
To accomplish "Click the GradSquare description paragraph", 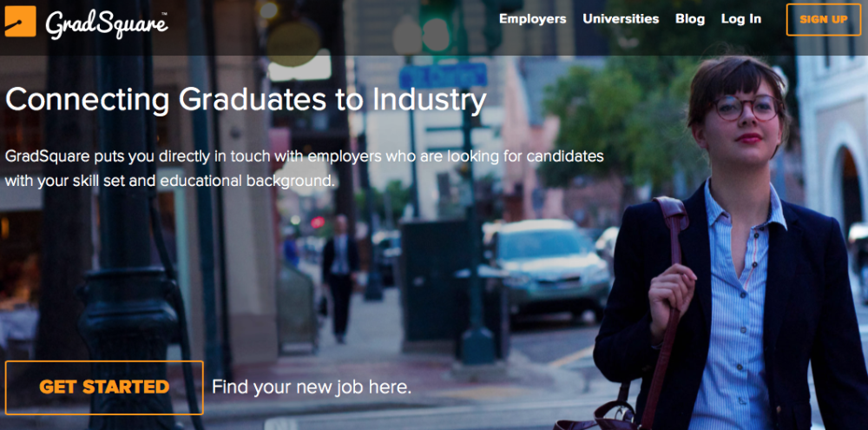I will [x=304, y=169].
